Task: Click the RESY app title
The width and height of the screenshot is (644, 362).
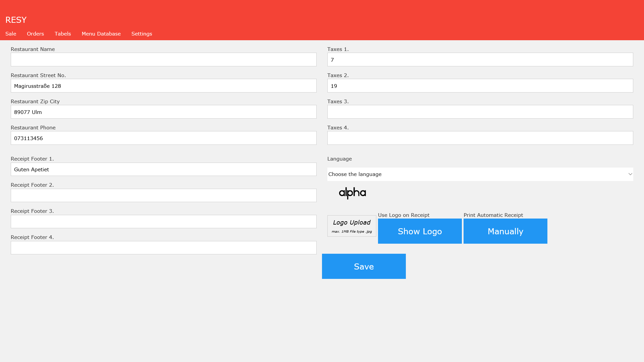Action: 16,20
